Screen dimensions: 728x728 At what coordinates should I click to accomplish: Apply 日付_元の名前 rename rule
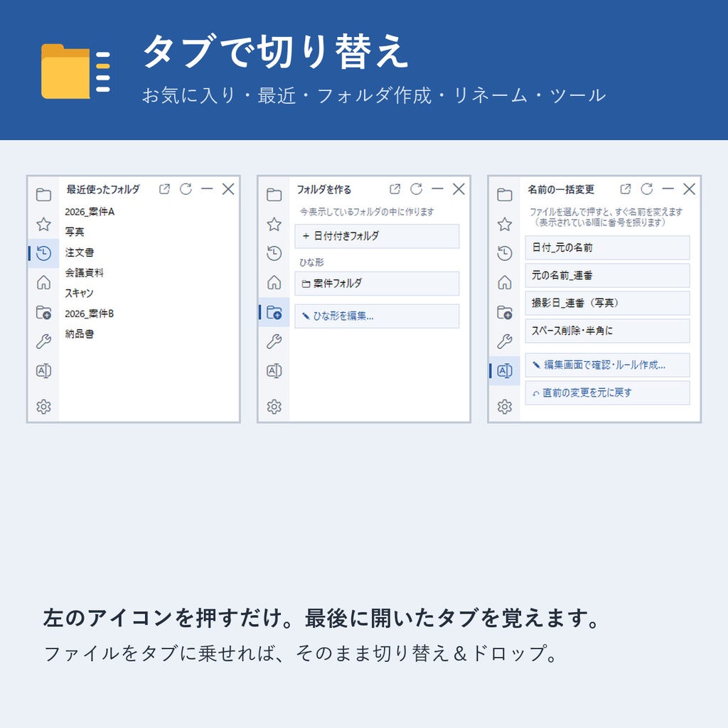point(607,247)
